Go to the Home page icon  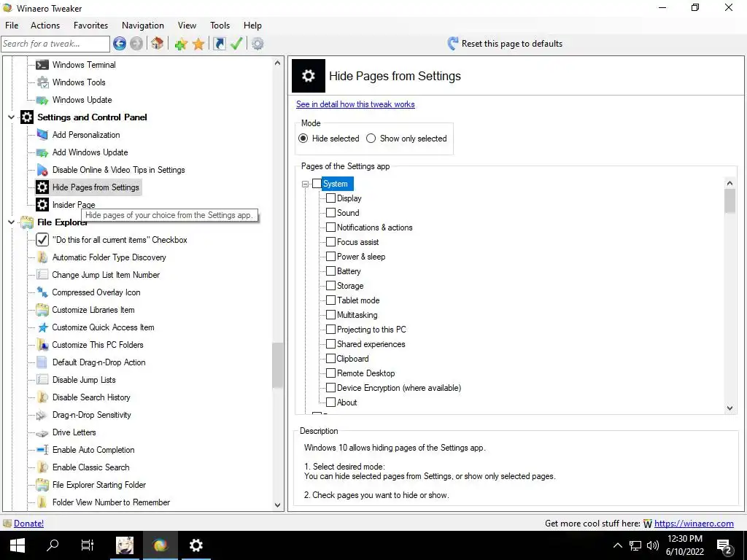coord(158,44)
